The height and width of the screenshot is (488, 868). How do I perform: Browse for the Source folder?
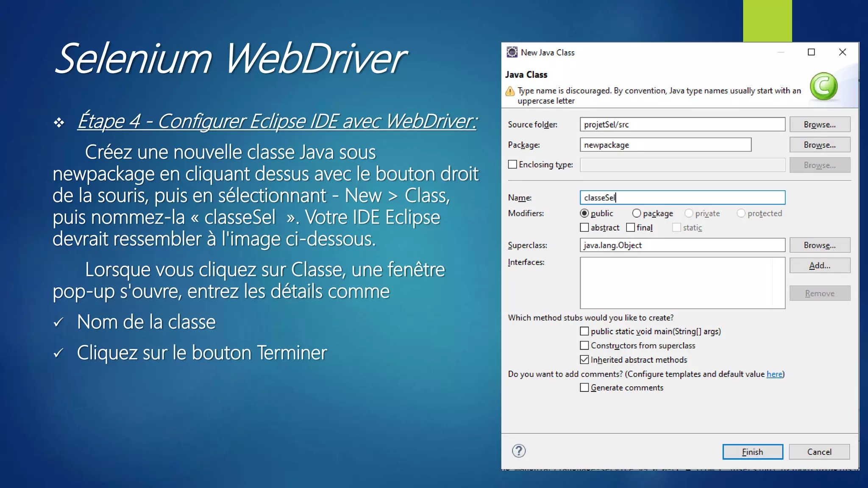pyautogui.click(x=820, y=125)
